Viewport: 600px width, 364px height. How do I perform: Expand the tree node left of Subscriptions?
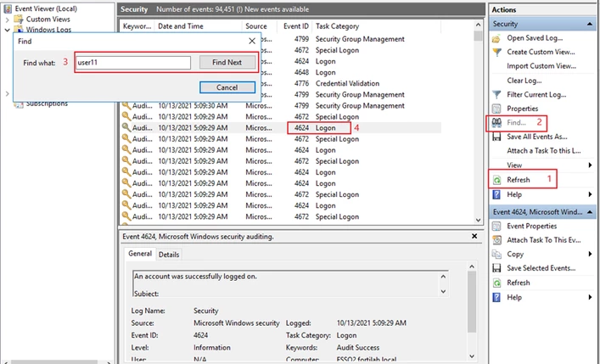(x=7, y=93)
